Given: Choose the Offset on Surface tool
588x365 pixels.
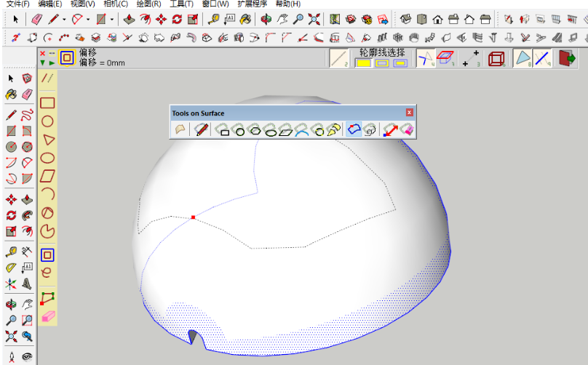Looking at the screenshot, I should tap(353, 130).
